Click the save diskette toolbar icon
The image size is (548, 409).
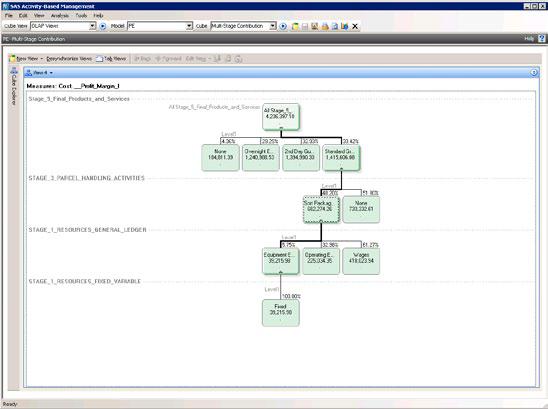click(x=305, y=26)
